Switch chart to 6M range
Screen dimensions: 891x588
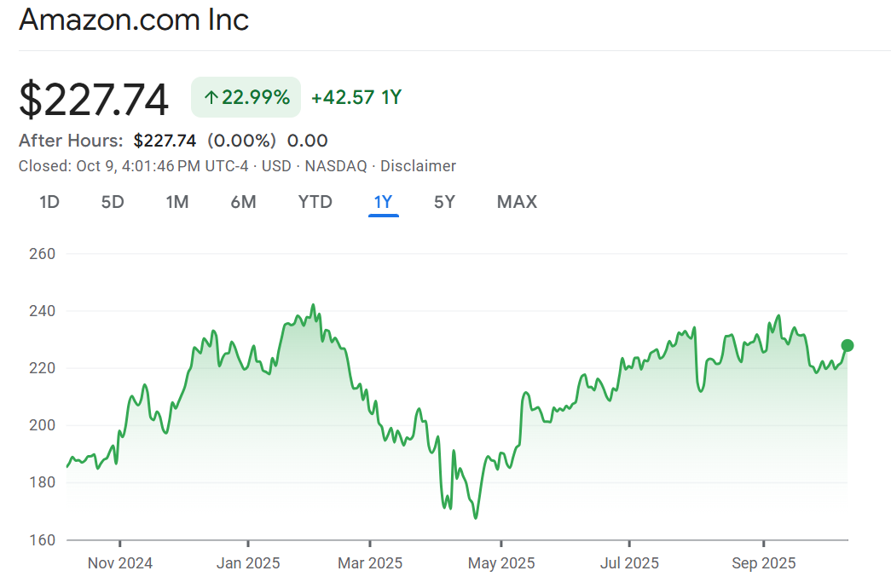point(243,202)
